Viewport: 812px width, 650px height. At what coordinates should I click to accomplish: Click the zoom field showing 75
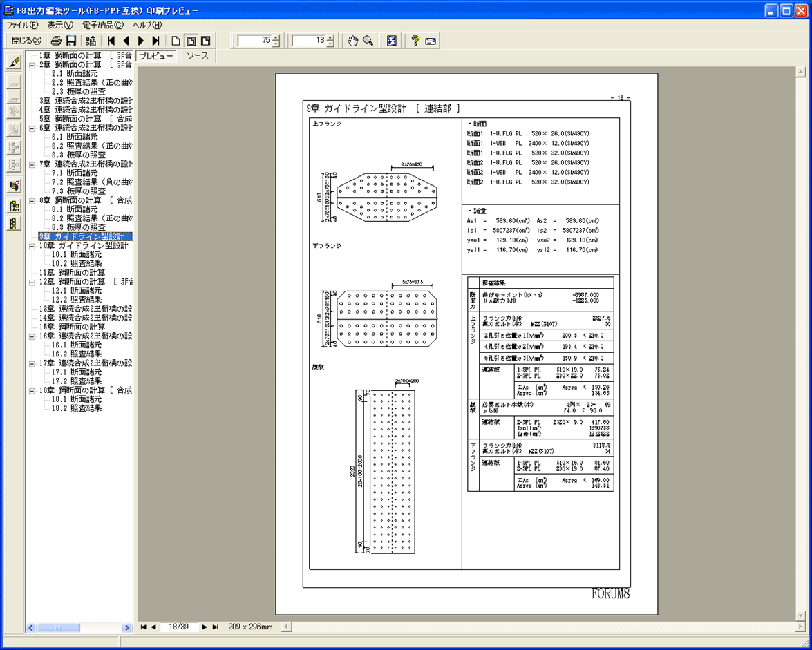[x=255, y=41]
